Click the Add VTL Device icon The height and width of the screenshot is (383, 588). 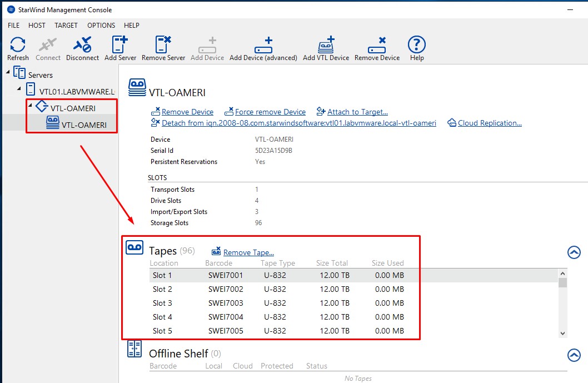326,46
